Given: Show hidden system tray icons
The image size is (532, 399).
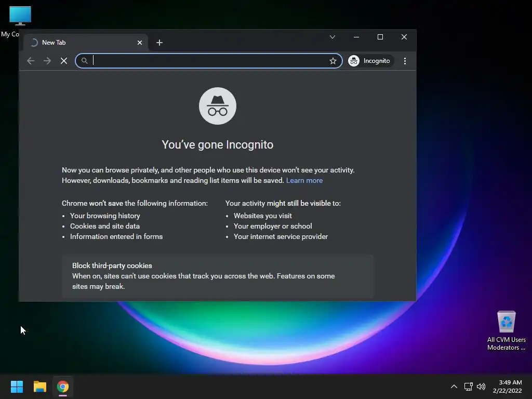Looking at the screenshot, I should click(x=454, y=387).
